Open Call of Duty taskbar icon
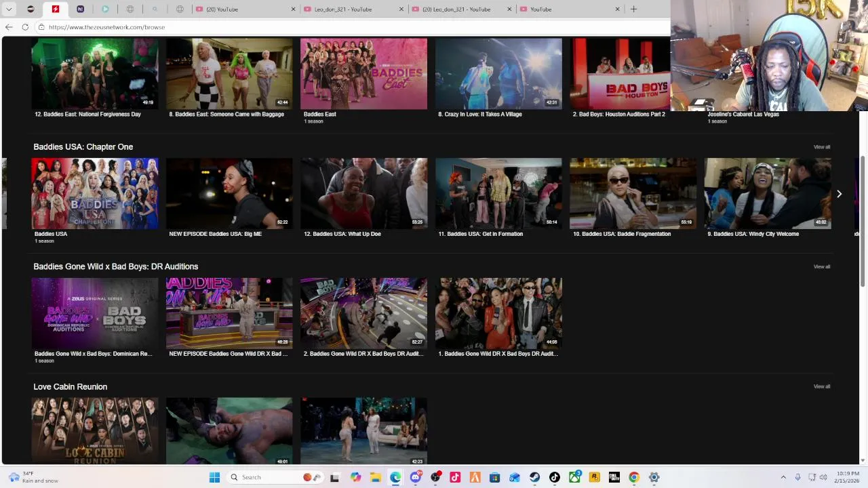 614,477
